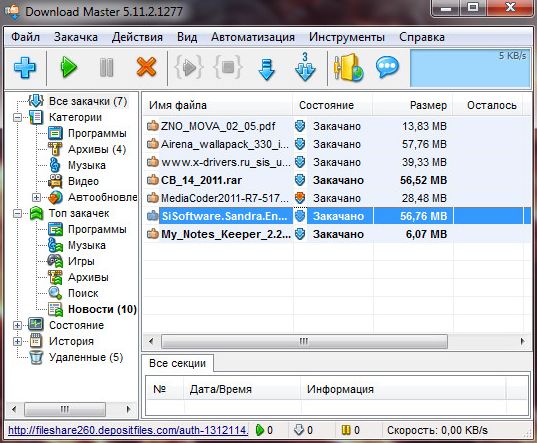Open the depositfiles link in status bar
537x443 pixels.
128,430
